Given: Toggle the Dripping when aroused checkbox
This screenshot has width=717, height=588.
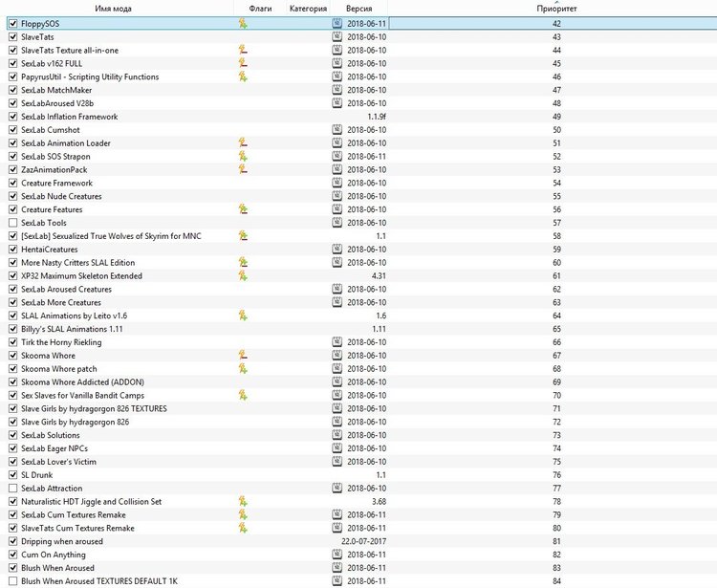Looking at the screenshot, I should (x=13, y=541).
